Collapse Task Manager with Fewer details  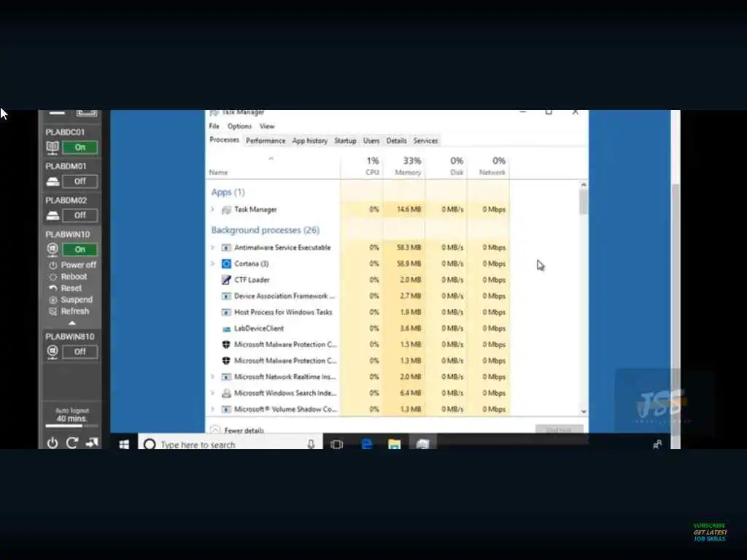point(237,430)
